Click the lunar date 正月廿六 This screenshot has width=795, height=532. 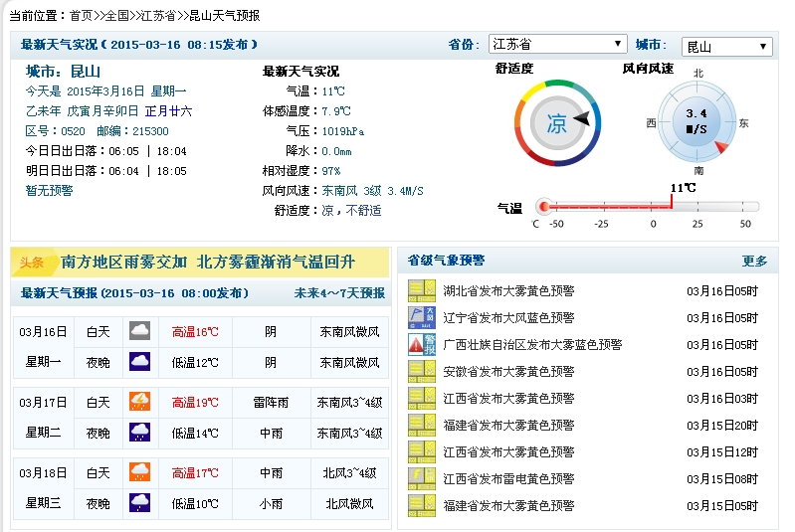(x=168, y=111)
